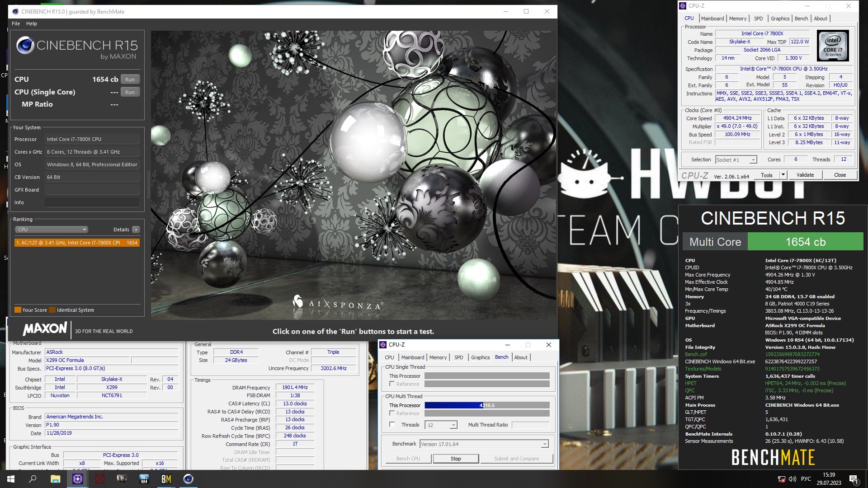Open the taskbar clock and date
Screen dimensions: 868x488
click(x=829, y=479)
